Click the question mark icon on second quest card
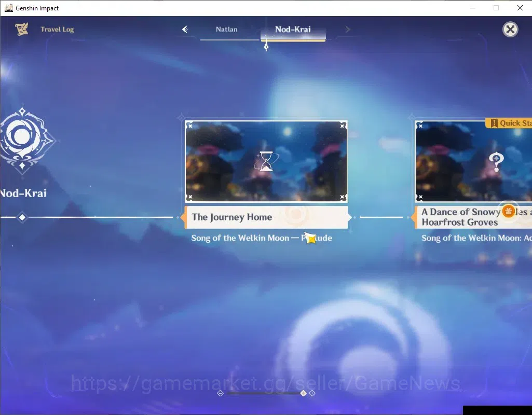 tap(496, 162)
